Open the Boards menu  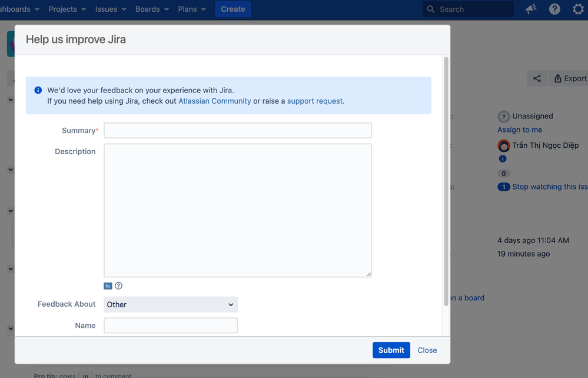152,9
